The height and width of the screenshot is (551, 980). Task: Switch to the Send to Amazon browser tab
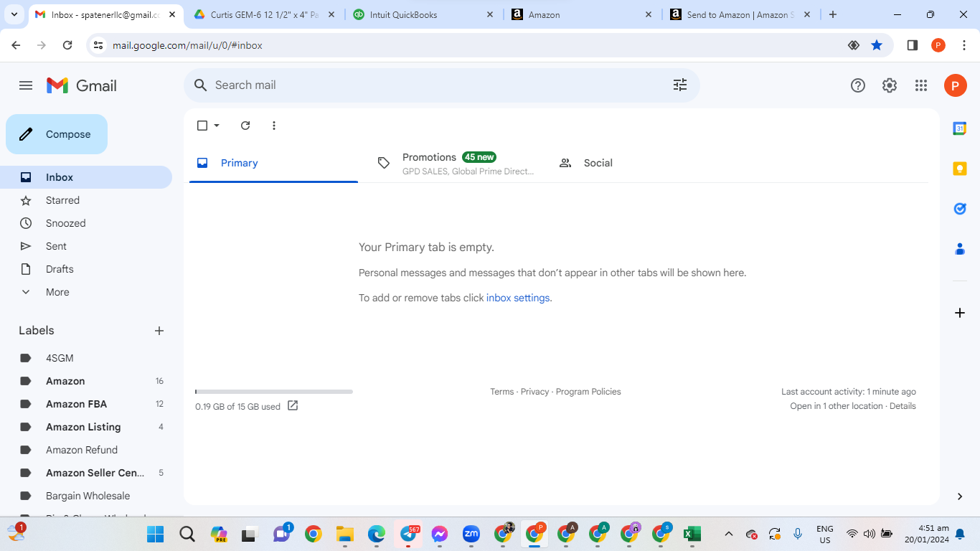pos(740,14)
